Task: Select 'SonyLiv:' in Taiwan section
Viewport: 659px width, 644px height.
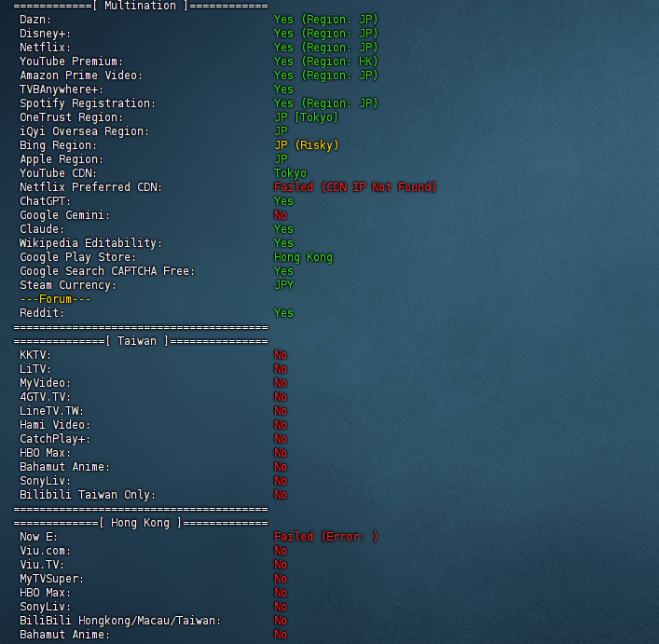Action: (x=45, y=481)
